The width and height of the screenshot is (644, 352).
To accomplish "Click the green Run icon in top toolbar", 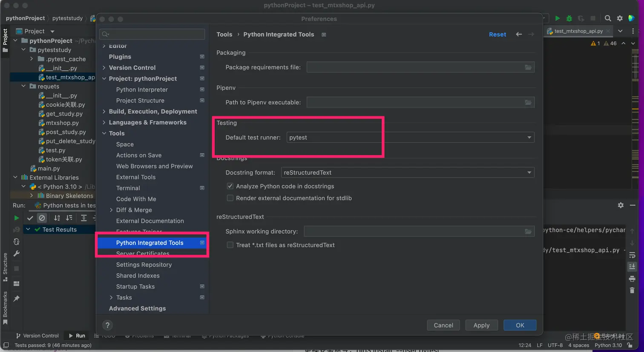I will pyautogui.click(x=557, y=18).
